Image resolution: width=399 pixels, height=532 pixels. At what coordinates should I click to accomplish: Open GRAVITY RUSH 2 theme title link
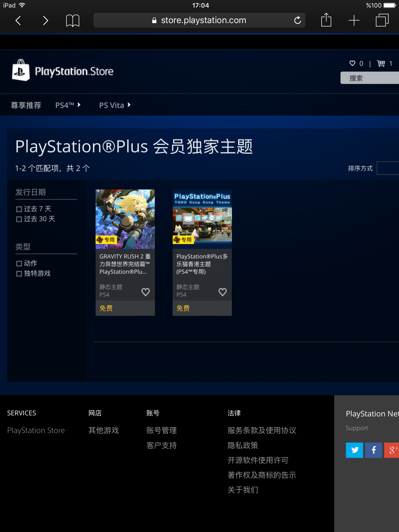(x=125, y=264)
